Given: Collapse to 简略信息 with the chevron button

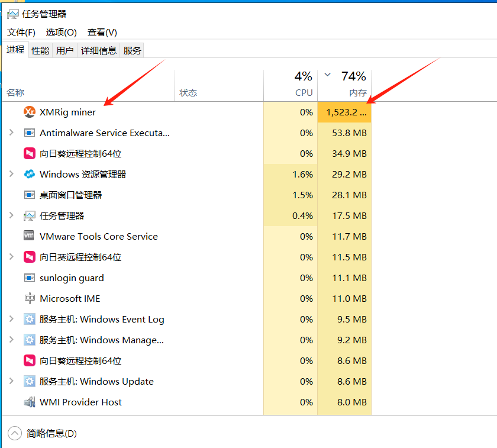Looking at the screenshot, I should [15, 433].
